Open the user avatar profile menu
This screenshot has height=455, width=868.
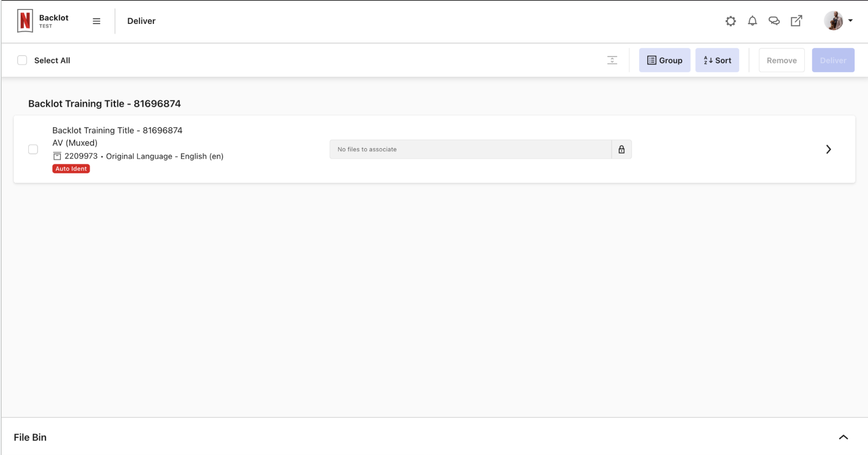click(x=833, y=21)
